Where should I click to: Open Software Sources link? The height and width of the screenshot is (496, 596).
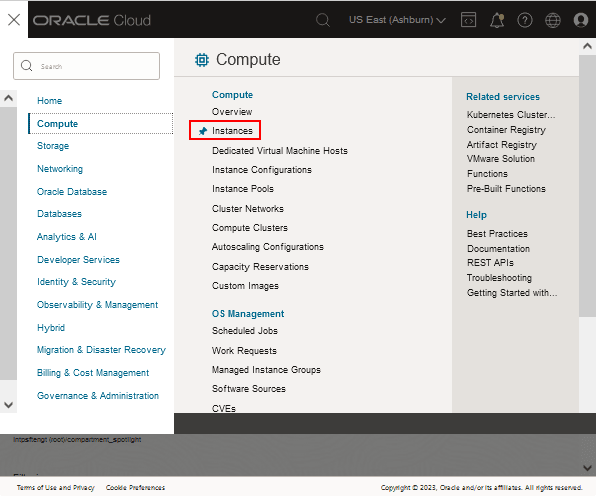point(249,389)
